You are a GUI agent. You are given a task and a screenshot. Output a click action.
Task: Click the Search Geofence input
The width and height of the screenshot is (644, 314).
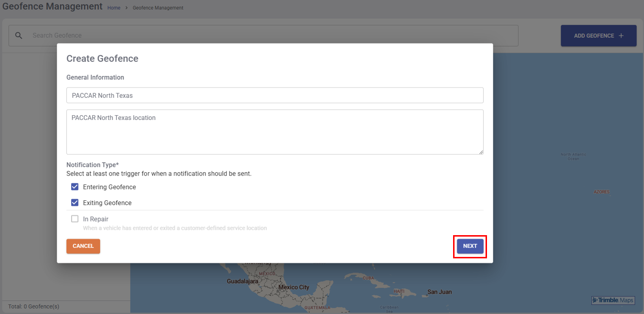click(271, 35)
